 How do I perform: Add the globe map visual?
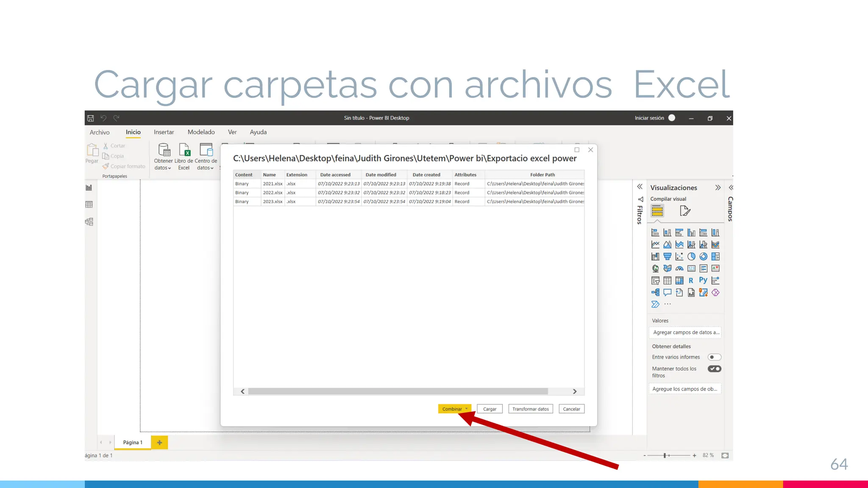pos(655,268)
